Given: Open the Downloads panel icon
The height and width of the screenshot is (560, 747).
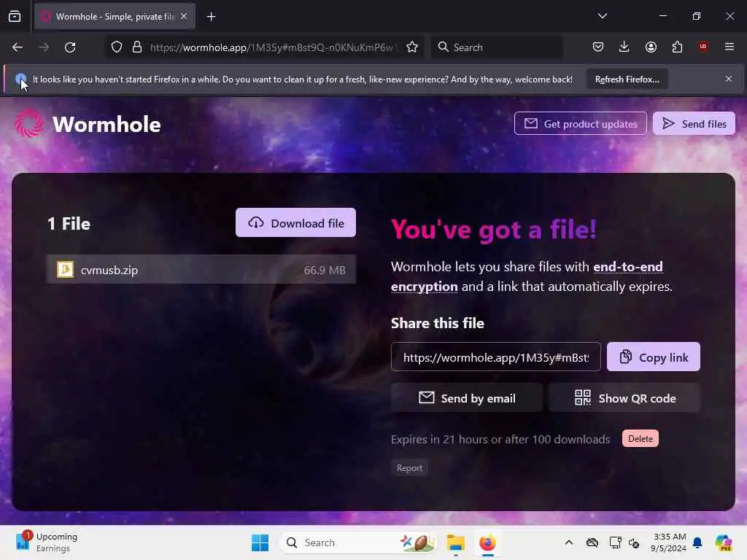Looking at the screenshot, I should 624,47.
